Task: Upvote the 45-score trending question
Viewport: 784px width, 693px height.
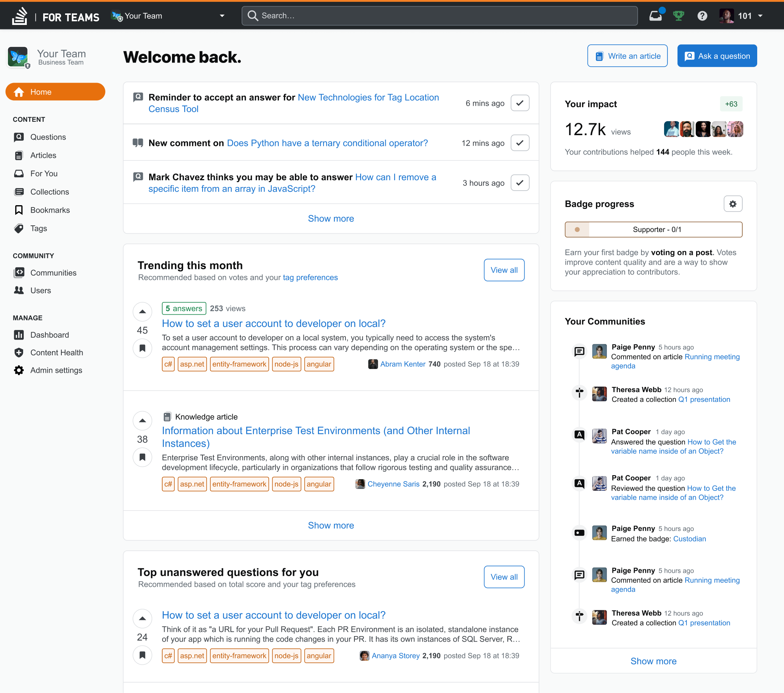Action: [142, 312]
